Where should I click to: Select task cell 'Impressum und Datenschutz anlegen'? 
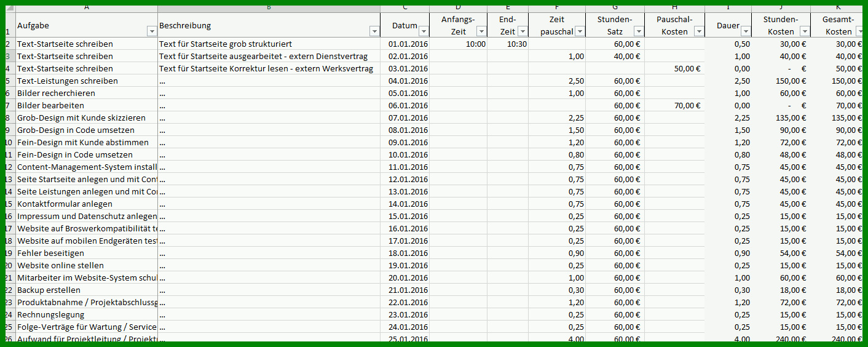click(86, 216)
